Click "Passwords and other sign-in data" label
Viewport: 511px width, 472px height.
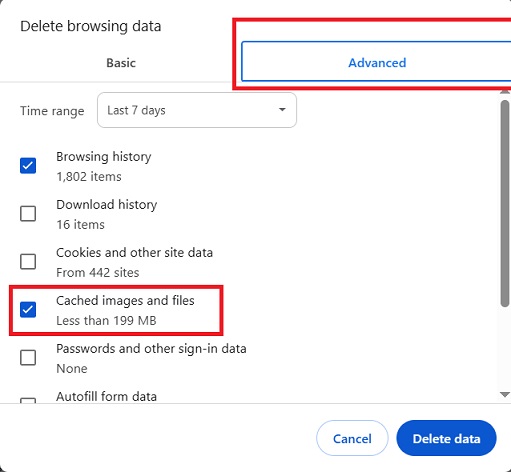click(151, 349)
